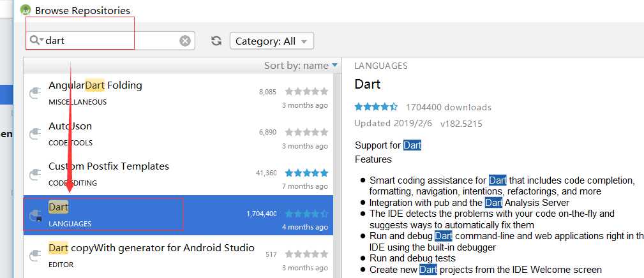
Task: Click the plug icon beside Custom Postfix Templates
Action: pos(36,174)
